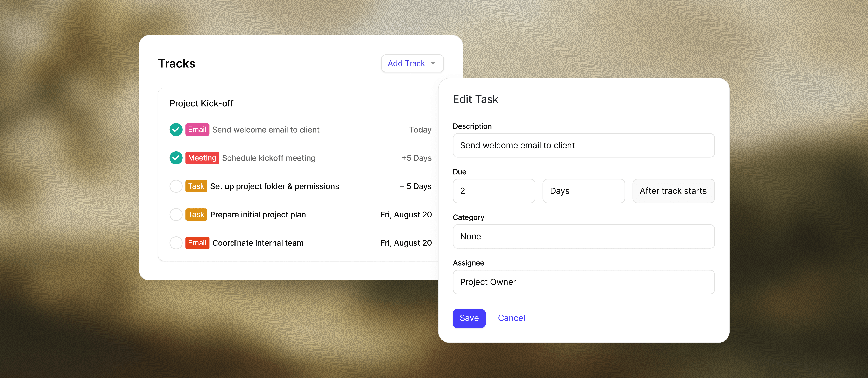Click the Meeting badge on kickoff meeting task

(x=202, y=158)
